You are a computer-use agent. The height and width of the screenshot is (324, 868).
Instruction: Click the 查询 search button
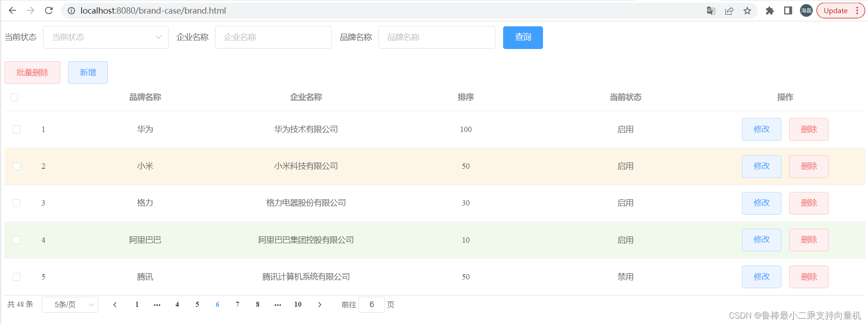click(523, 37)
